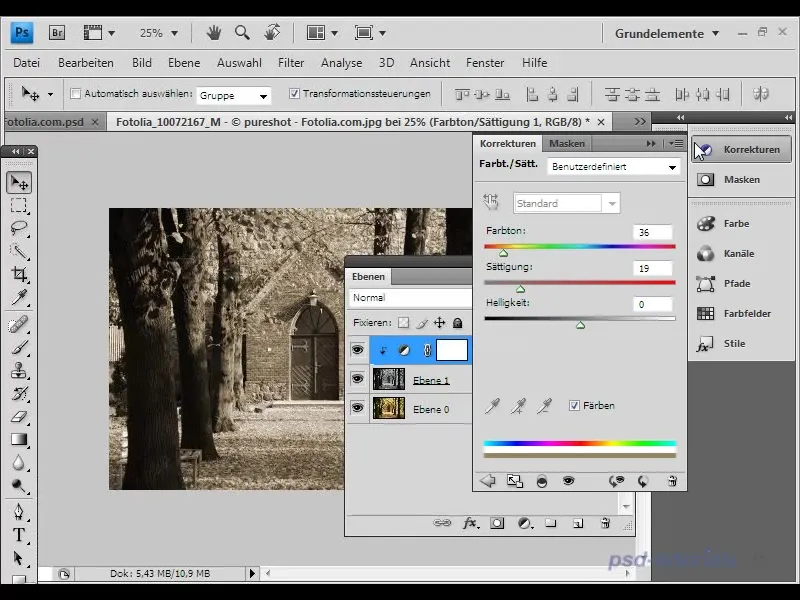Open the Kanäle panel
The image size is (800, 600).
coord(740,254)
